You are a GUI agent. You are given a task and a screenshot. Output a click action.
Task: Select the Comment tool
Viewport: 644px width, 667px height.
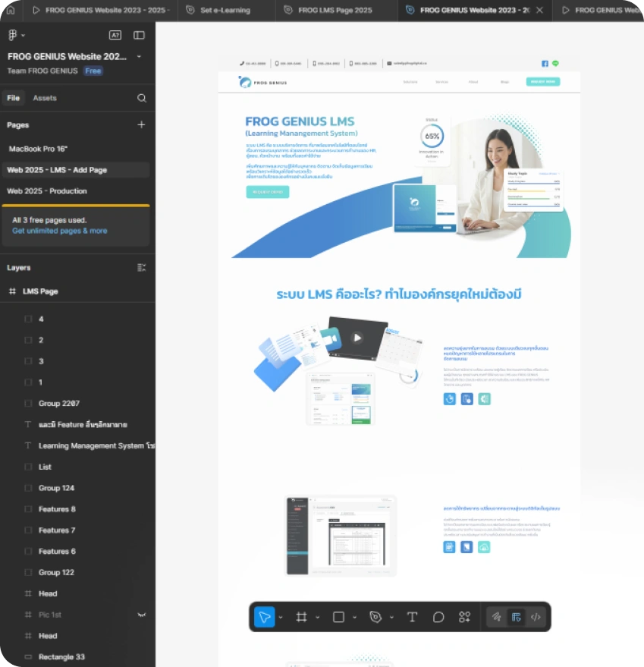[438, 616]
